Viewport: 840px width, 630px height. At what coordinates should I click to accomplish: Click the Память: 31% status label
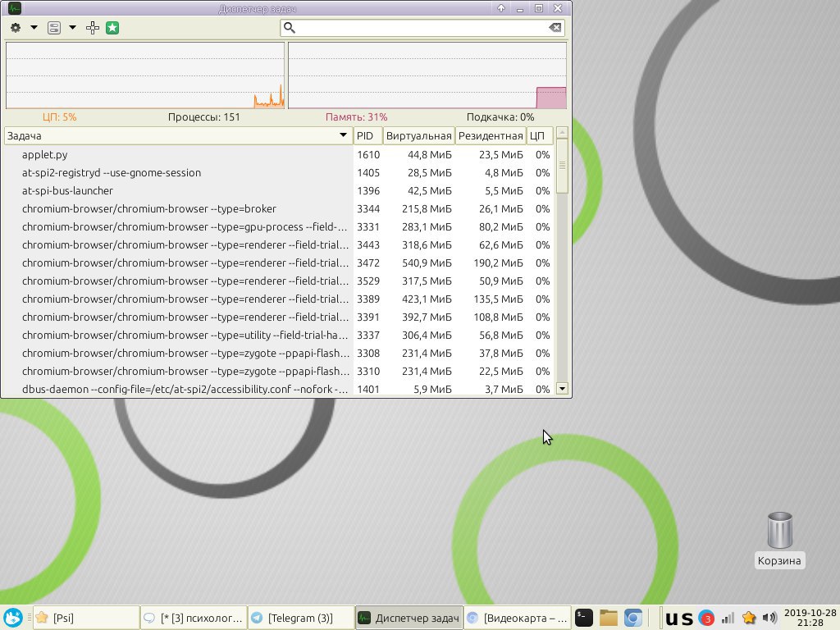point(356,116)
